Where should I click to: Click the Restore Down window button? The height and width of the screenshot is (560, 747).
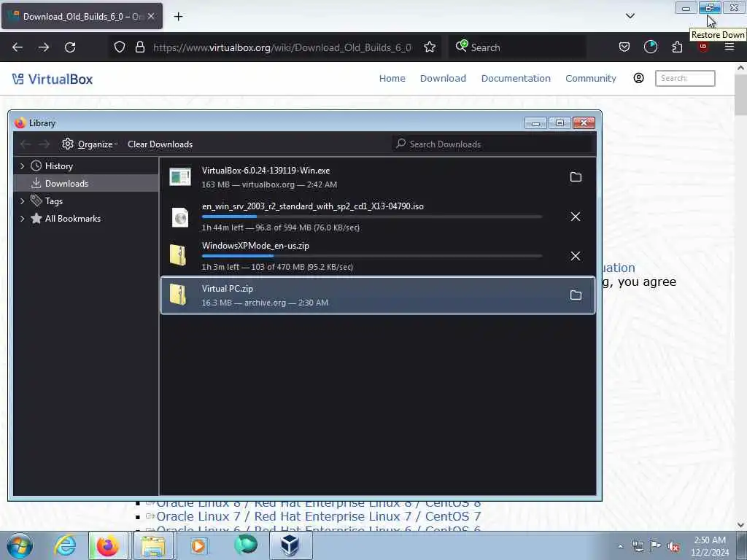pyautogui.click(x=709, y=7)
